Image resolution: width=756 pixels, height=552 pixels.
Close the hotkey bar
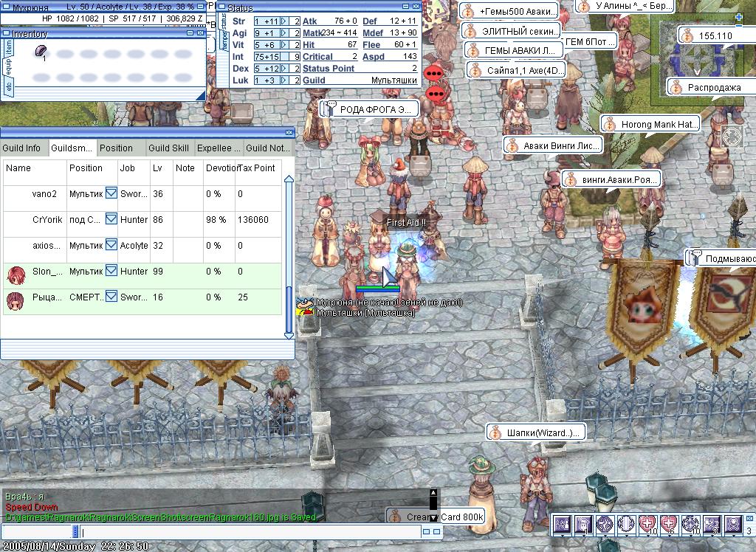(750, 519)
